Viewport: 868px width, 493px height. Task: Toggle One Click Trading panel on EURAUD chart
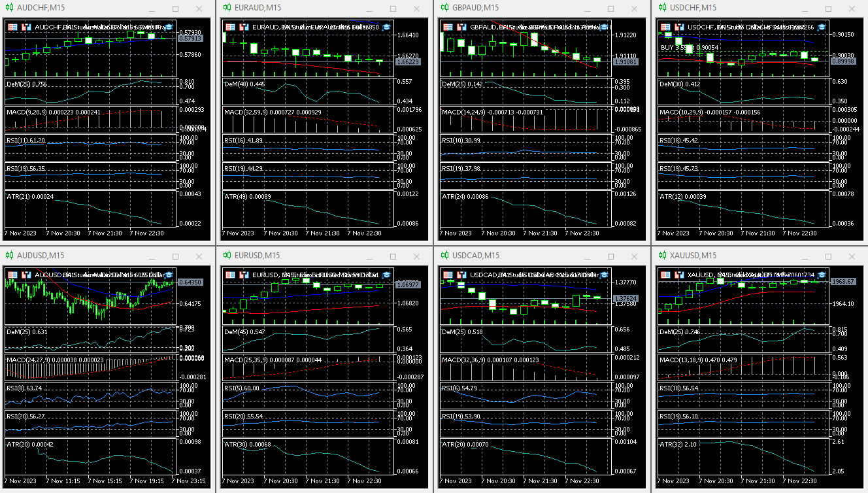pos(229,27)
